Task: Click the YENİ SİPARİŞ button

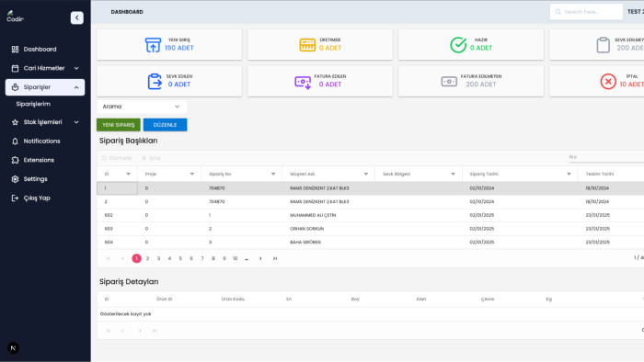Action: click(119, 125)
